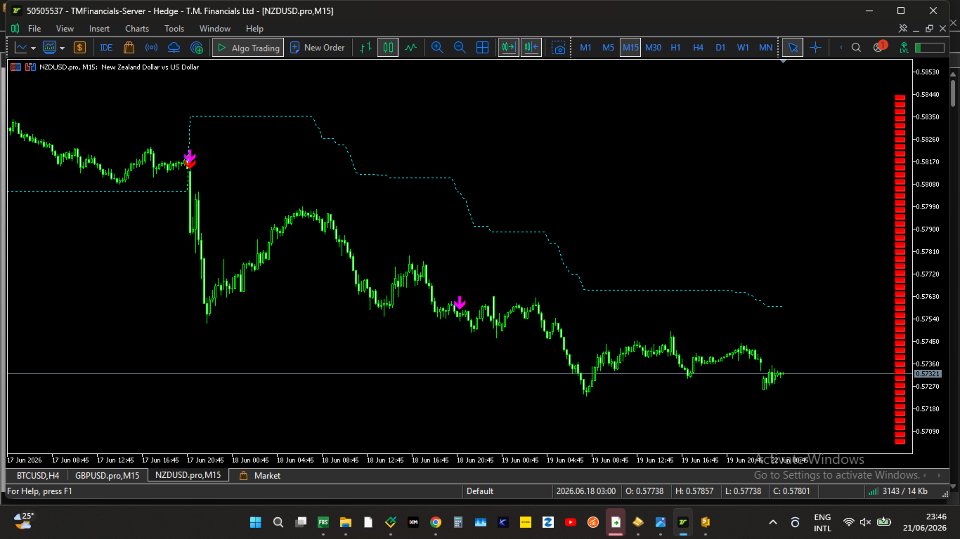
Task: Click the globe with green plus icon
Action: (x=197, y=47)
